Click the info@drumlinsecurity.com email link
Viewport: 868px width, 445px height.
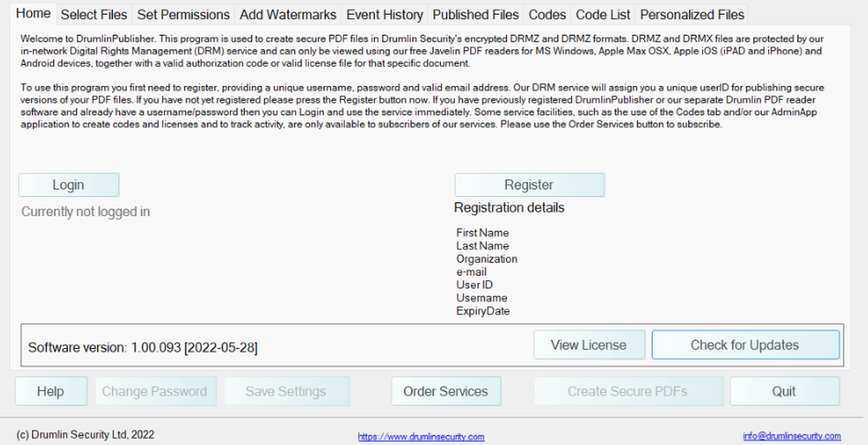(792, 436)
